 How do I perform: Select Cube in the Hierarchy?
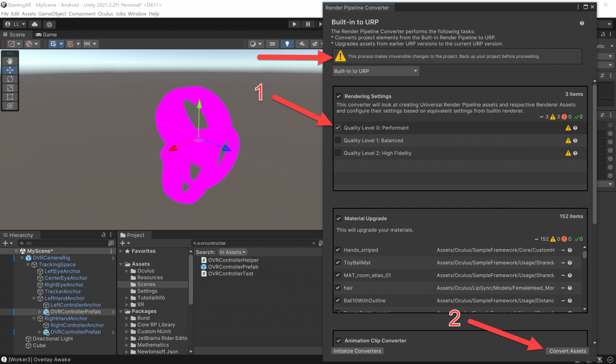[39, 345]
